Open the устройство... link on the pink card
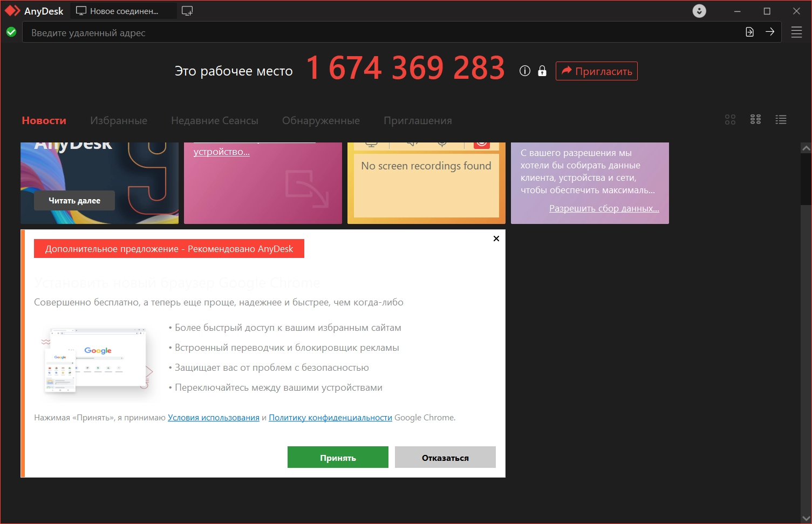The image size is (812, 524). click(x=222, y=152)
